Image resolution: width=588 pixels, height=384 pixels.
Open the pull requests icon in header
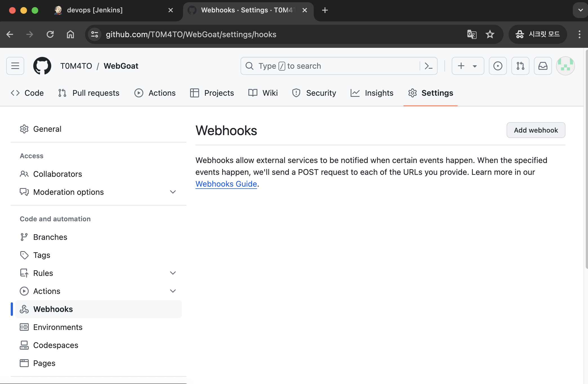[520, 66]
